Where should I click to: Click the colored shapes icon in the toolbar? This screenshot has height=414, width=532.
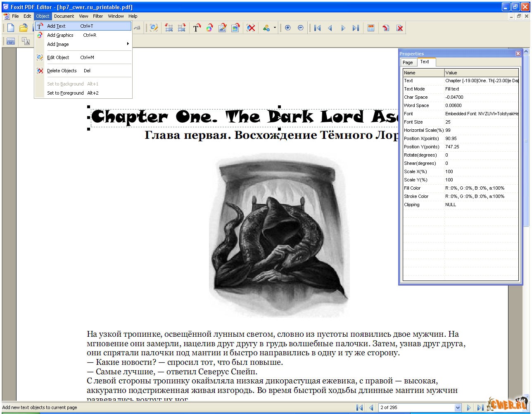click(x=266, y=28)
